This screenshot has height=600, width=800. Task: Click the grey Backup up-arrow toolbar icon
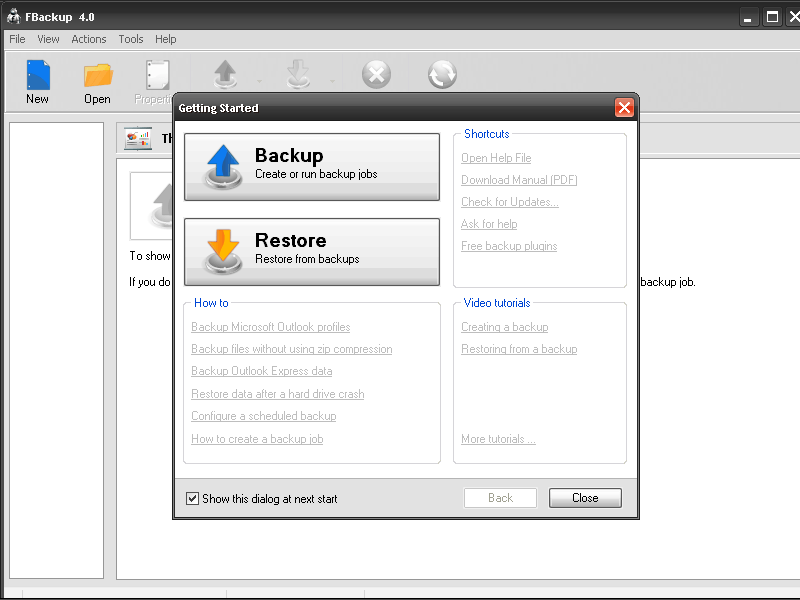(225, 74)
